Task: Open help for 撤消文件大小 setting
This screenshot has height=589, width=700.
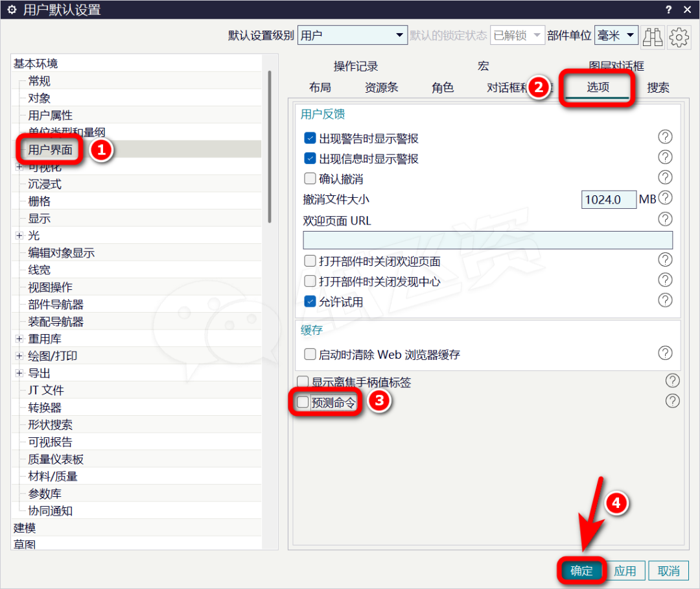Action: (x=665, y=198)
